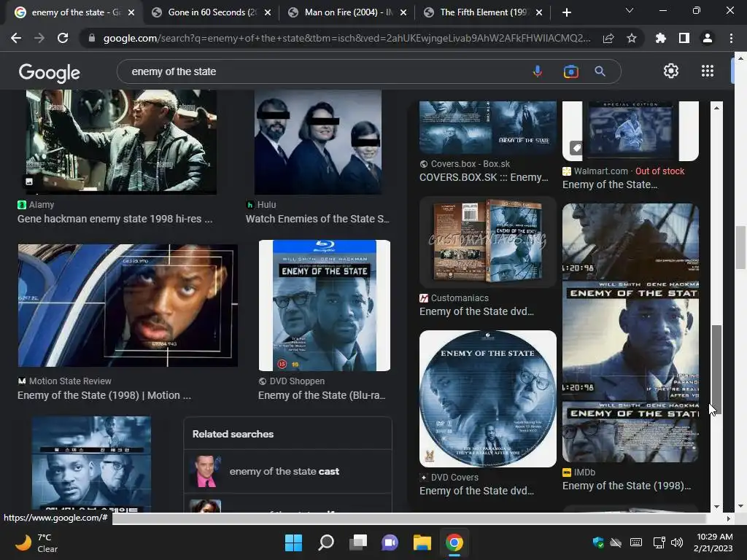Switch to The Fifth Element tab
The height and width of the screenshot is (560, 747).
[483, 12]
